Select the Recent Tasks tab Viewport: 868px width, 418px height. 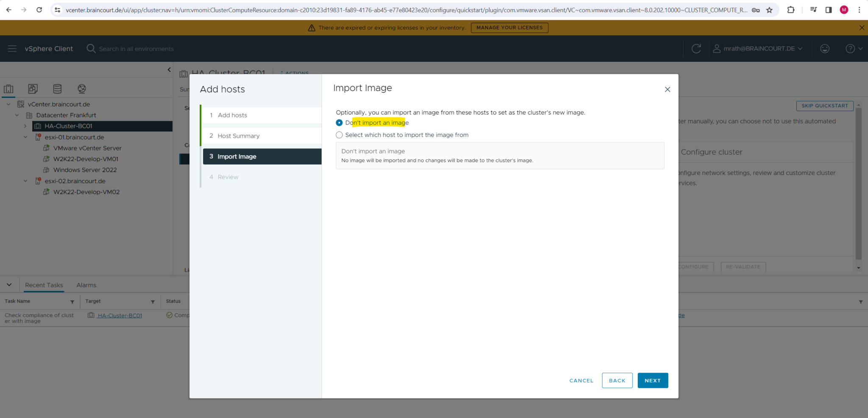click(44, 285)
